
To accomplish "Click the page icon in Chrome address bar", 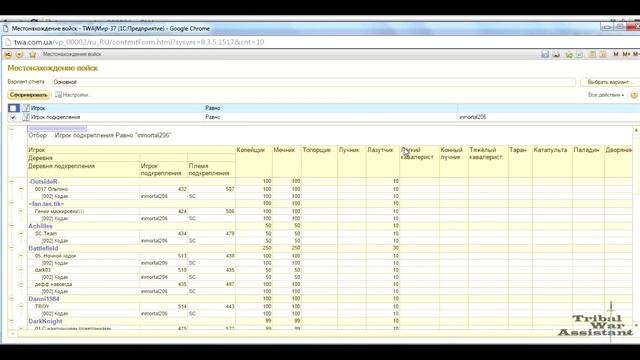I will point(7,42).
